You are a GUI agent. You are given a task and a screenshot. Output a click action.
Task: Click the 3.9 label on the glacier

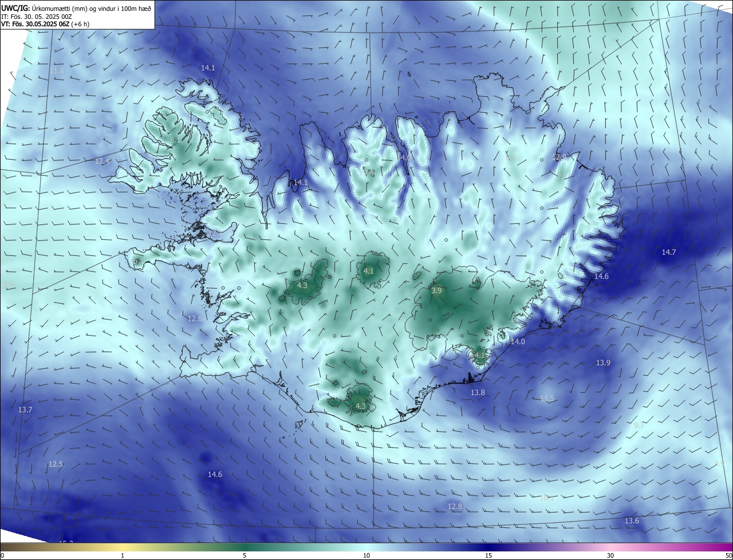(436, 291)
